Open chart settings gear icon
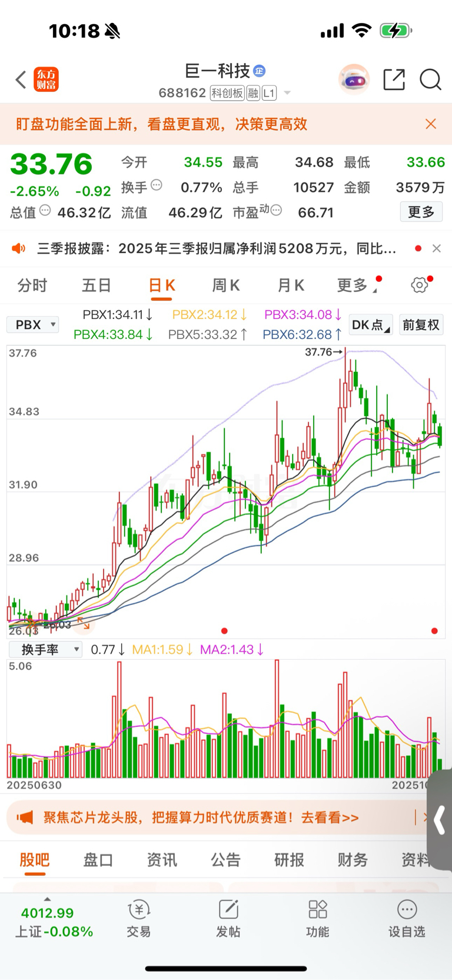The height and width of the screenshot is (980, 452). tap(420, 285)
